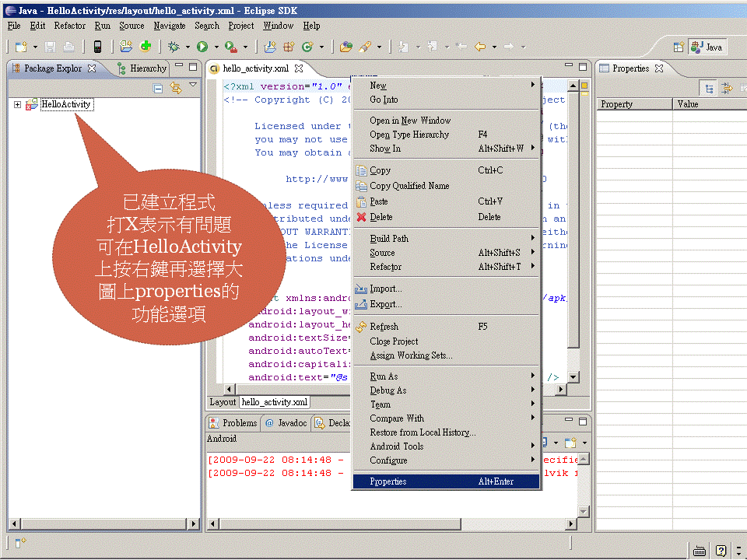
Task: Click the New Java Project icon
Action: point(270,47)
